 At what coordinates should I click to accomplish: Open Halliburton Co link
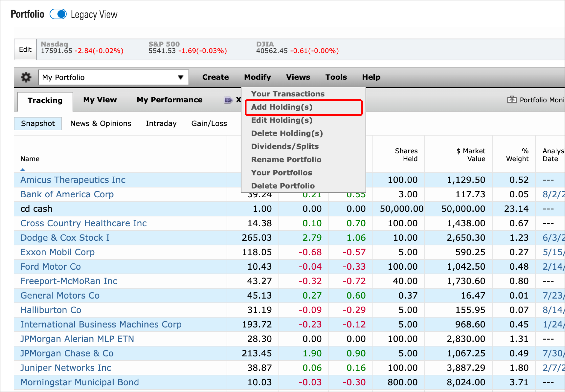click(x=51, y=310)
